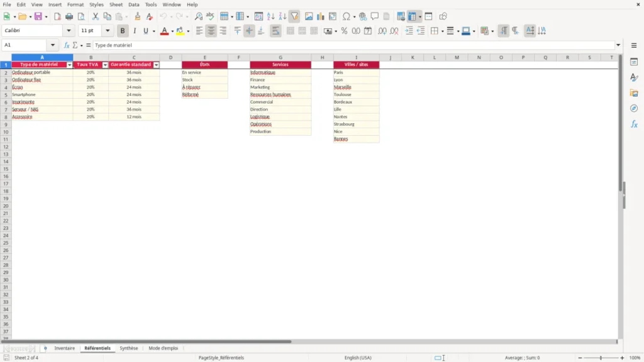Toggle AutoFilter funnel button
This screenshot has width=644, height=362.
(x=294, y=16)
